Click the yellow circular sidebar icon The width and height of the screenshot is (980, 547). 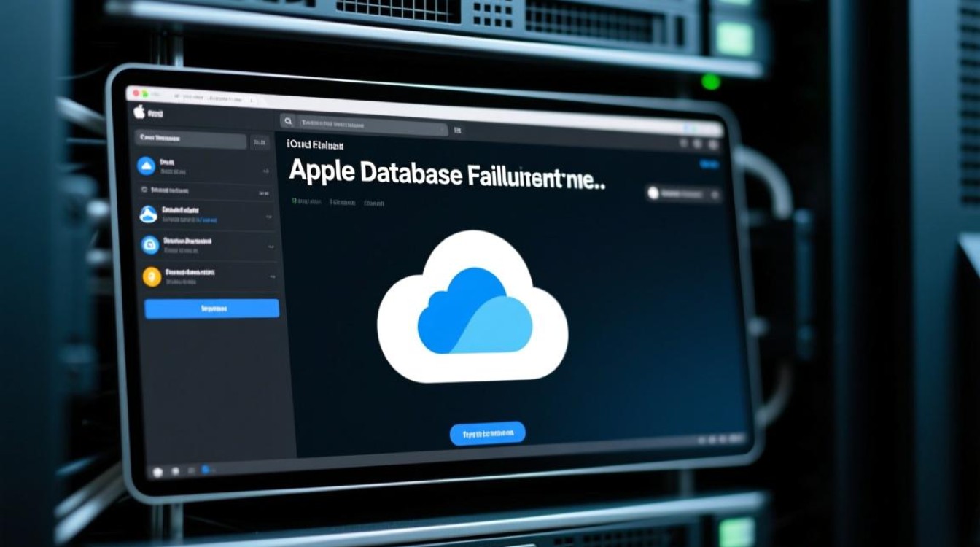(x=152, y=276)
